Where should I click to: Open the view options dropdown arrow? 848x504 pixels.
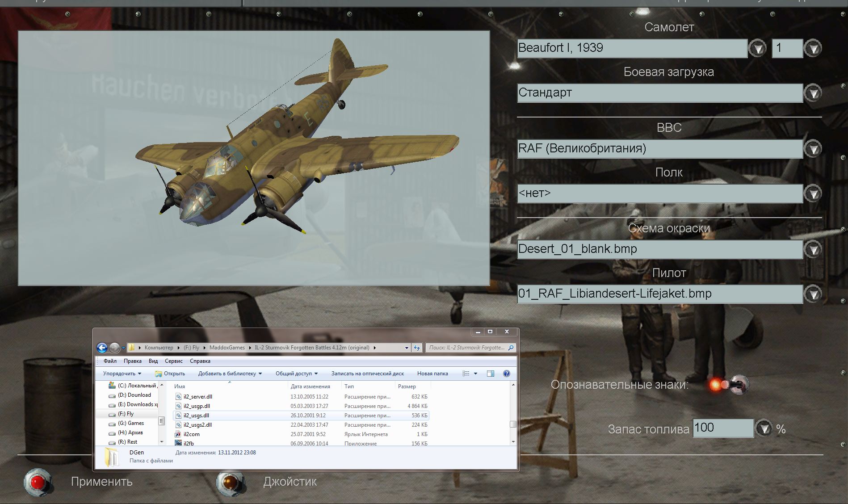pyautogui.click(x=475, y=374)
